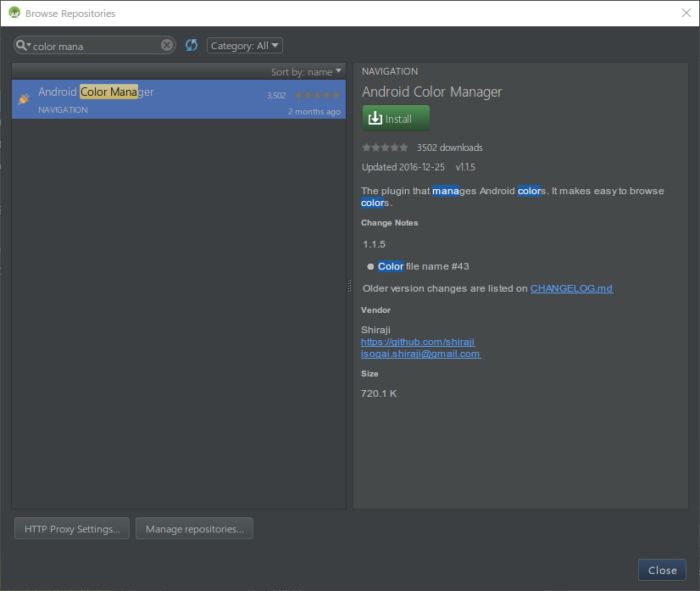Click the version 'v1.1.5' label
700x591 pixels.
(465, 167)
